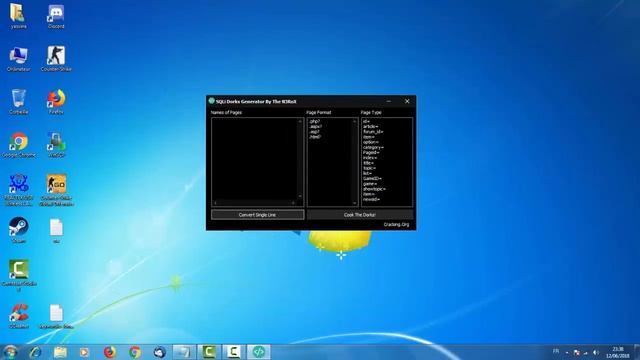640x360 pixels.
Task: Select the Counter-Strike Global Offensive desktop icon
Action: [x=56, y=190]
